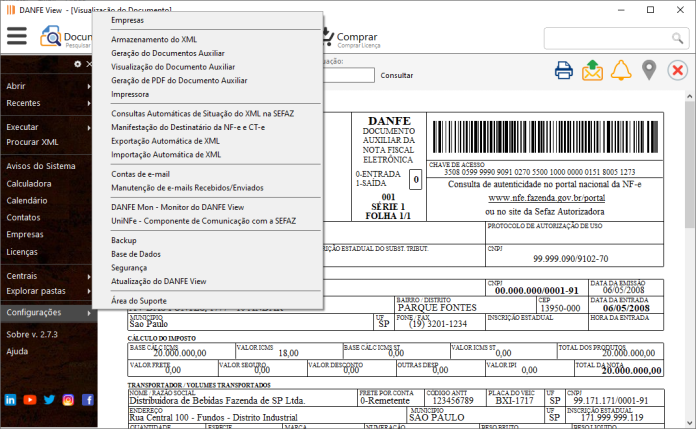Open the YouTube social icon

click(x=30, y=400)
